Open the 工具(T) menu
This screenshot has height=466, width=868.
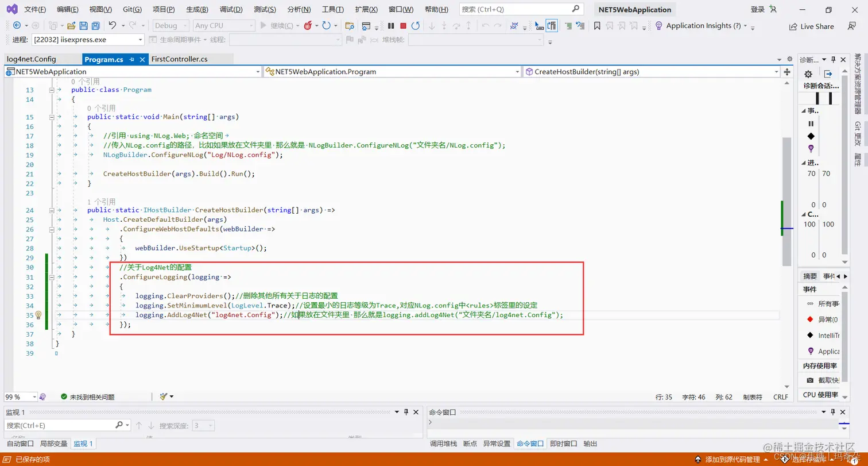(x=332, y=10)
